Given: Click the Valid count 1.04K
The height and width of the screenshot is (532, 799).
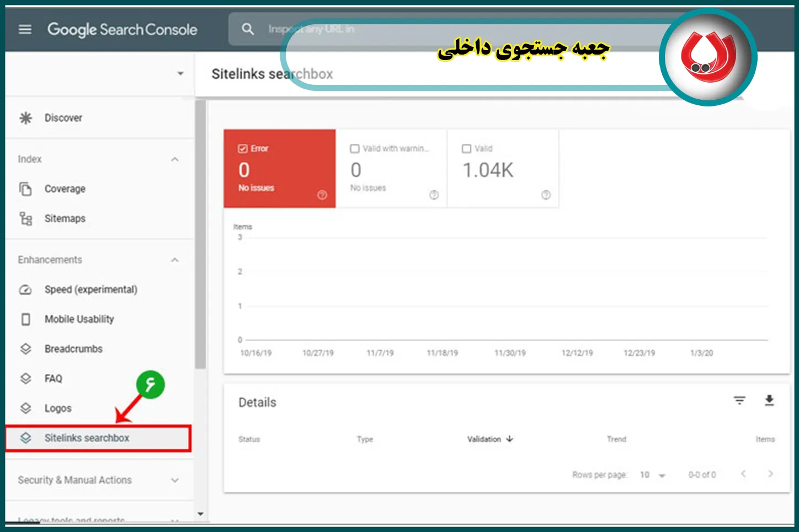Looking at the screenshot, I should pyautogui.click(x=488, y=170).
